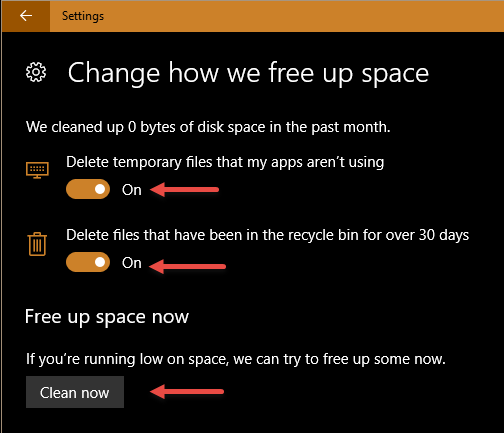
Task: Go back using the arrow button
Action: (26, 16)
